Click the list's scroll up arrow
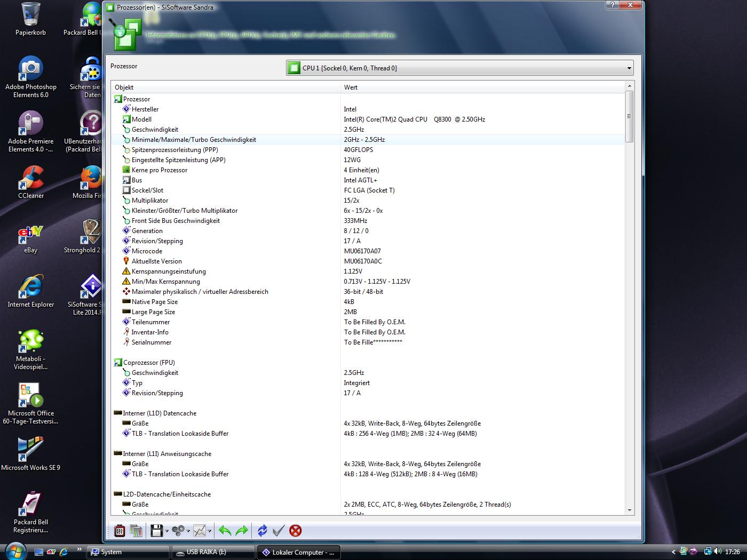The image size is (747, 560). point(630,85)
